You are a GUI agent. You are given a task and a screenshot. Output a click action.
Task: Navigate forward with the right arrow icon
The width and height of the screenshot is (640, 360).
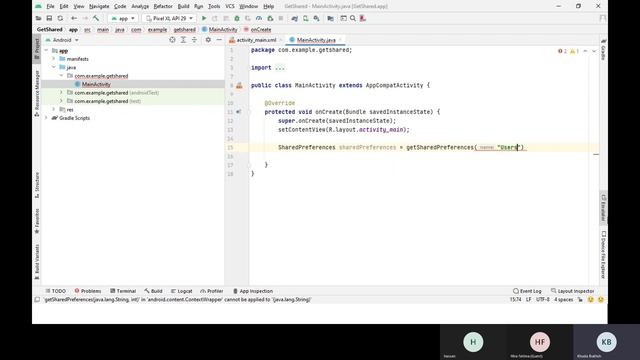85,18
